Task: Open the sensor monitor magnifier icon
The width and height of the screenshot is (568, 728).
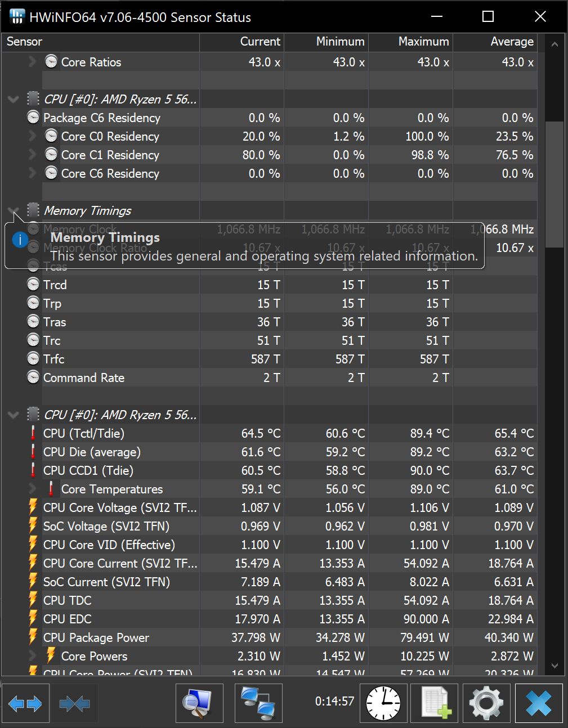Action: coord(199,703)
